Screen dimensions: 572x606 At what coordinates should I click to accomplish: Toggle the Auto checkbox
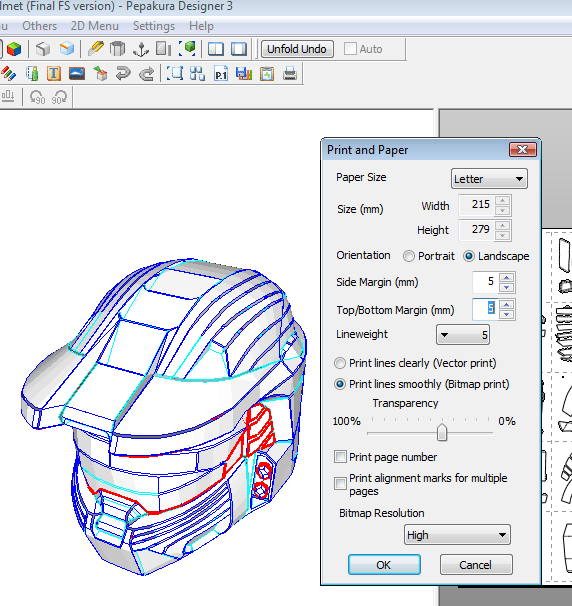pyautogui.click(x=350, y=49)
